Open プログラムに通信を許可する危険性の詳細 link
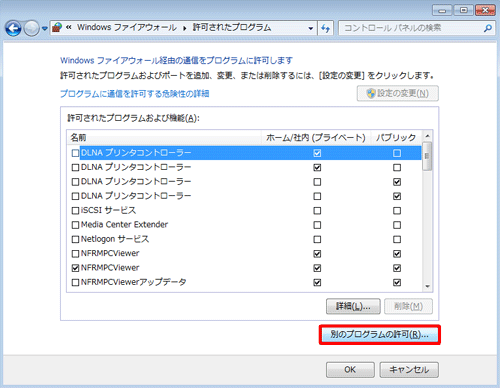 (x=135, y=94)
